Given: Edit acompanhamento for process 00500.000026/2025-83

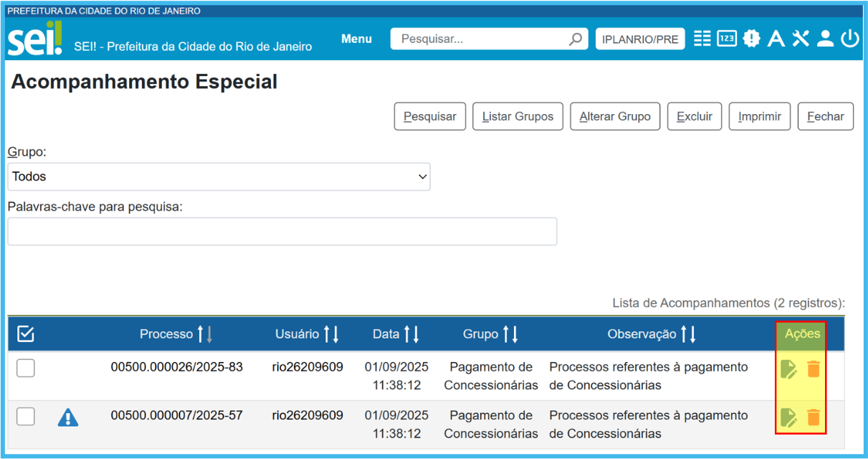Looking at the screenshot, I should tap(788, 369).
